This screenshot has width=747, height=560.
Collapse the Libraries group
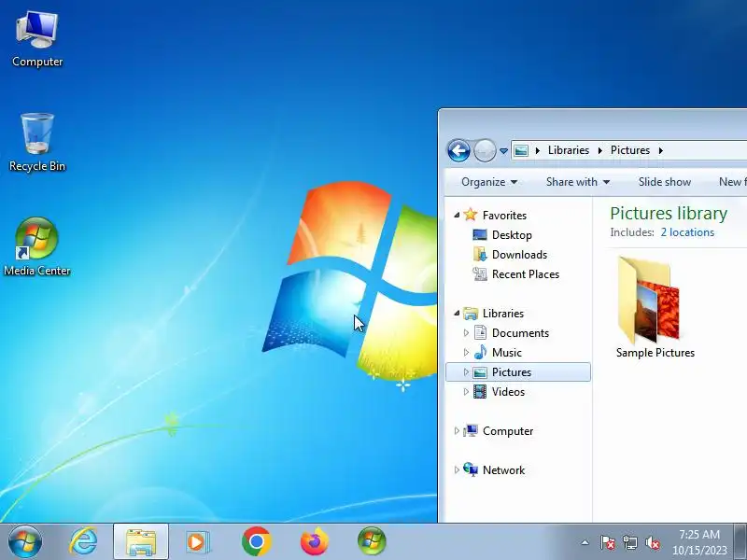(x=457, y=314)
